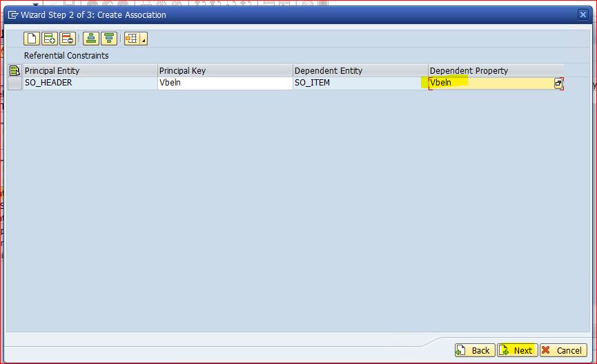Click the SO_HEADER principal entity cell
This screenshot has height=364, width=597.
pos(90,83)
